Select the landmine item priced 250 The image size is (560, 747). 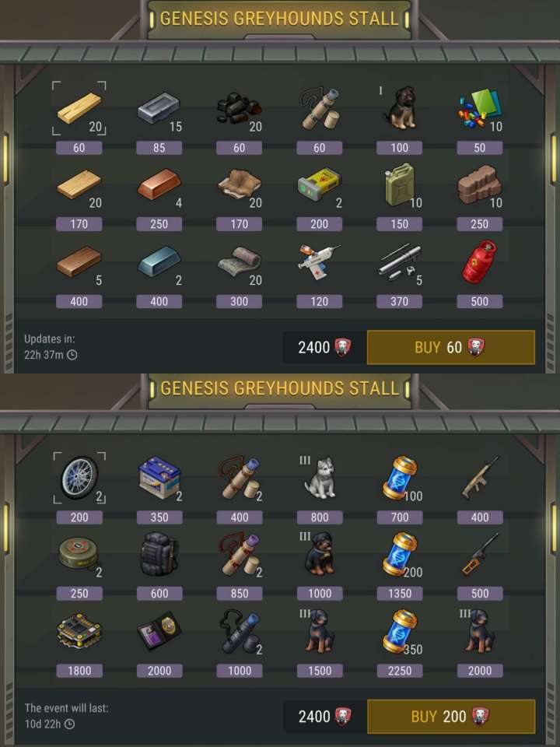tap(78, 555)
